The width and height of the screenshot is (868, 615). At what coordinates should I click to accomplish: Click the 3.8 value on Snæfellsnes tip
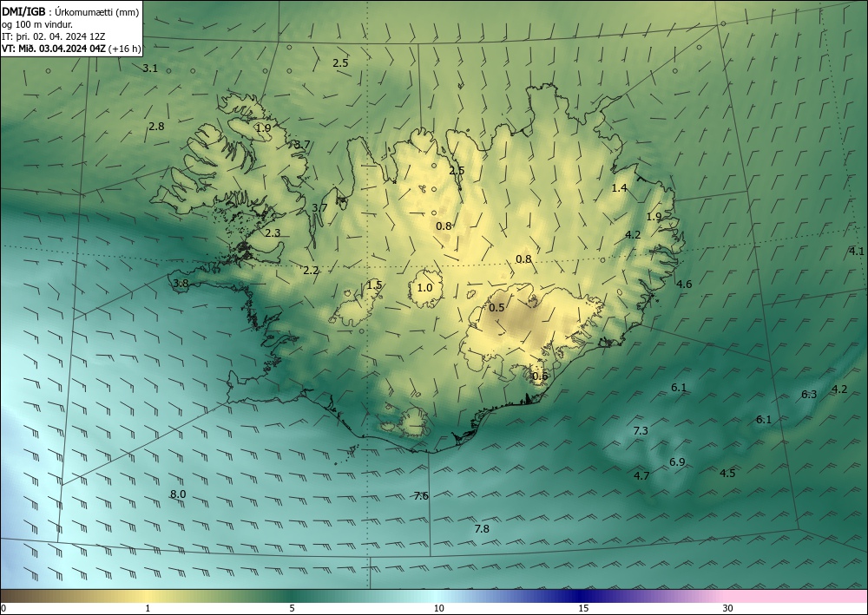[x=181, y=283]
